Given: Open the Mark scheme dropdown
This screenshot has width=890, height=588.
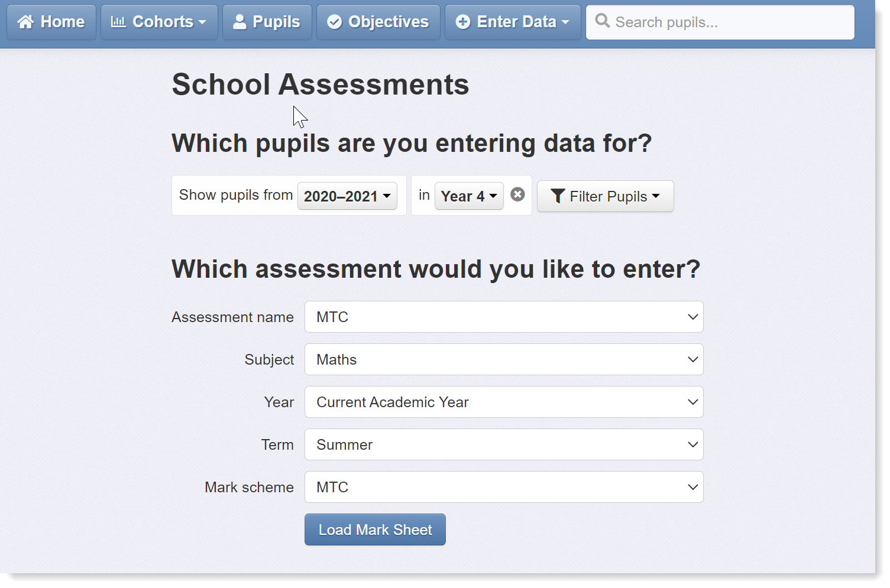Looking at the screenshot, I should click(504, 487).
